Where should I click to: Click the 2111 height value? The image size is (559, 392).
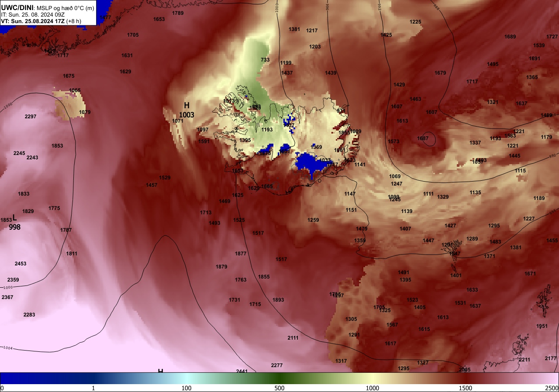(293, 338)
